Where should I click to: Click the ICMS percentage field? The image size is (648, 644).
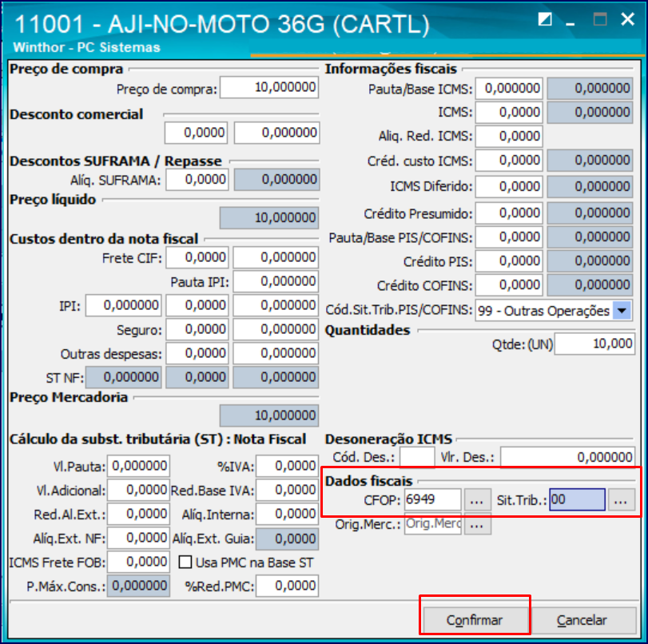tap(509, 113)
